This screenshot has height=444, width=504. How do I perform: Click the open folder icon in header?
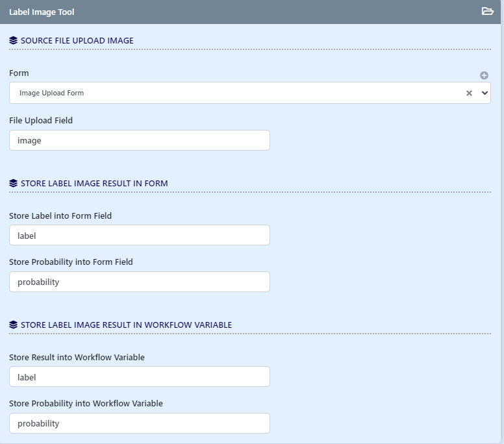487,12
